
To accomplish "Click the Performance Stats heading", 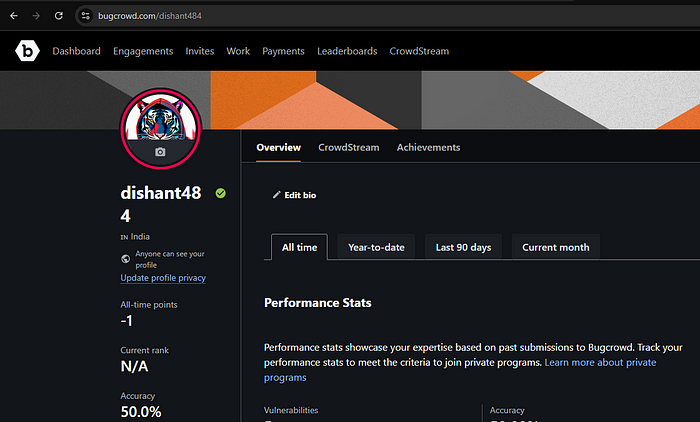I will point(317,303).
